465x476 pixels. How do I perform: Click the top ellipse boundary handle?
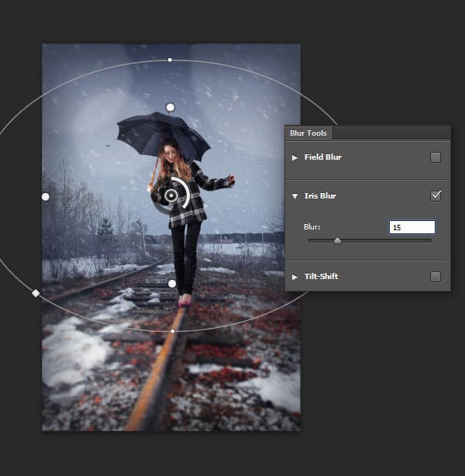point(170,60)
